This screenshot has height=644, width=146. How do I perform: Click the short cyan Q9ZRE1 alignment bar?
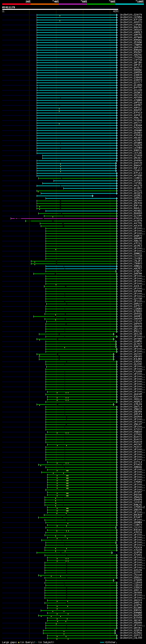click(65, 196)
